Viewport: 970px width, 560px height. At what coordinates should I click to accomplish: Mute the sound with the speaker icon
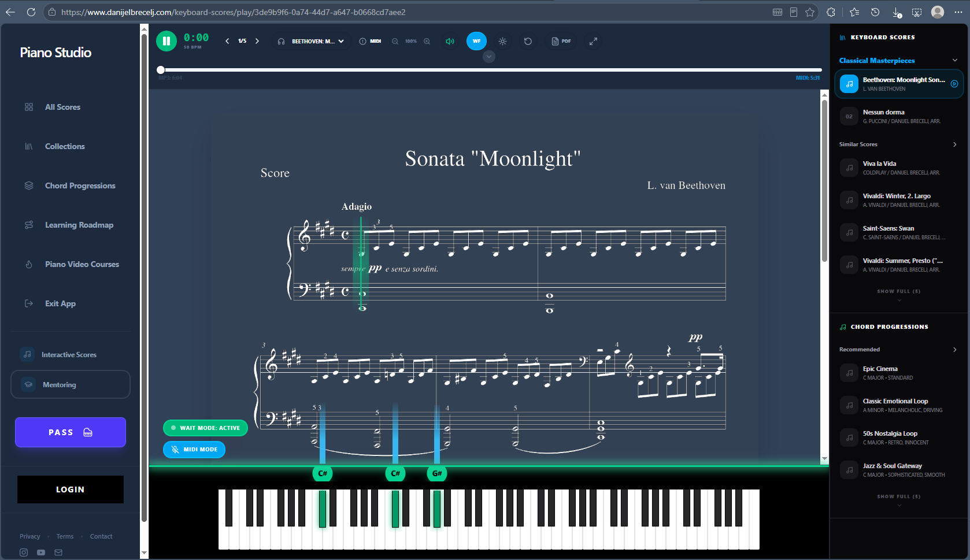pyautogui.click(x=450, y=41)
